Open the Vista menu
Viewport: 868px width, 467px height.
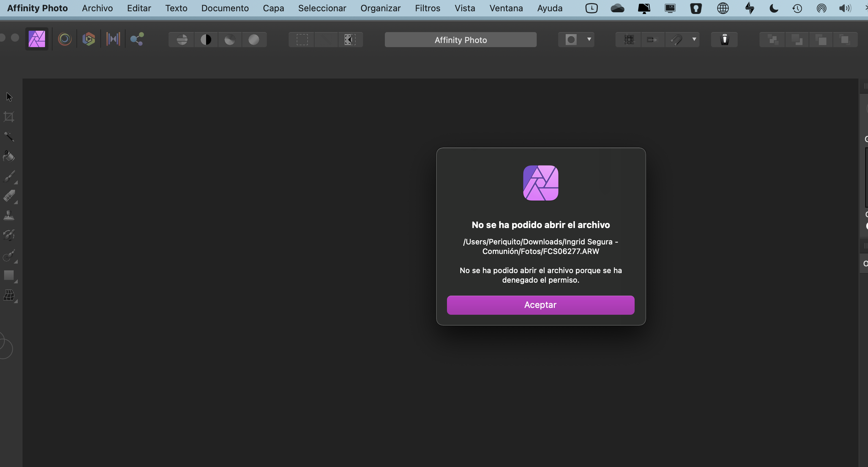(x=465, y=8)
